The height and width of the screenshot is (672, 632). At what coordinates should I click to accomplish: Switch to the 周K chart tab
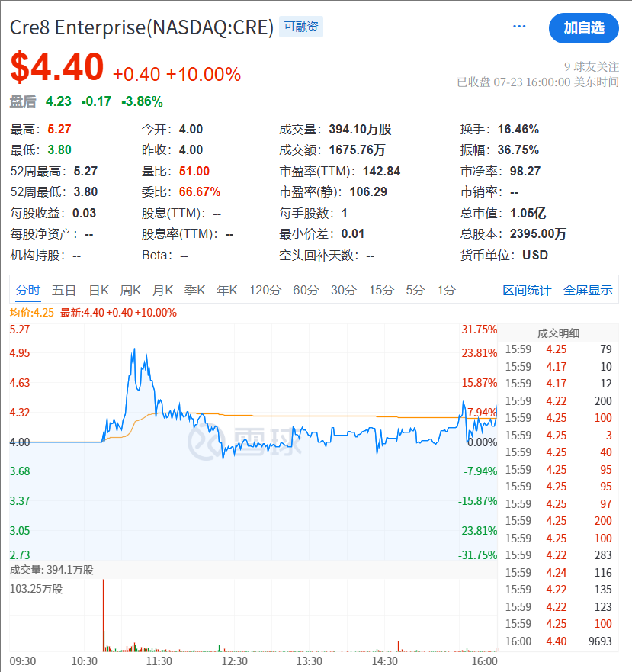tap(130, 290)
